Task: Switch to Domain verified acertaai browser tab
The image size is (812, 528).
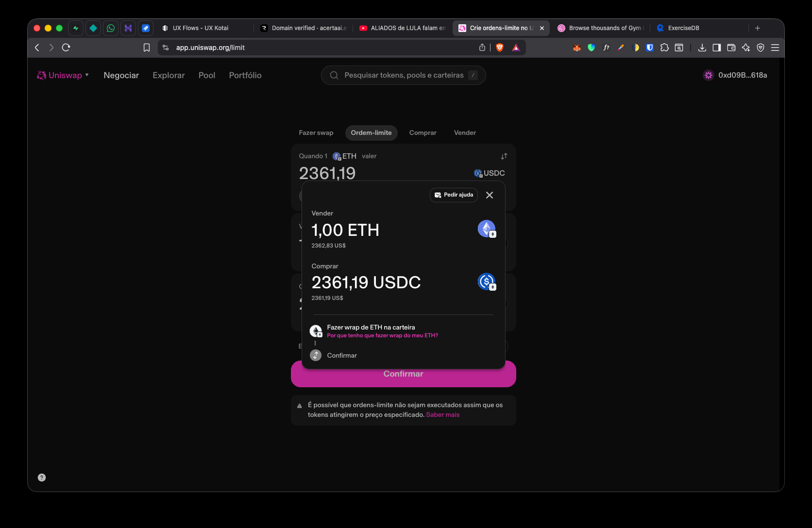Action: click(304, 28)
